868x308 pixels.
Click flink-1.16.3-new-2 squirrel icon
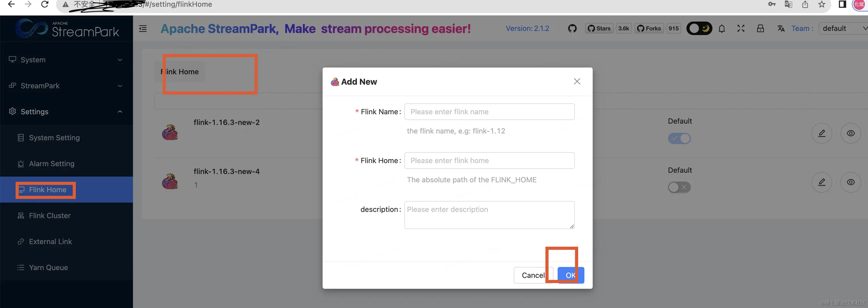tap(170, 132)
